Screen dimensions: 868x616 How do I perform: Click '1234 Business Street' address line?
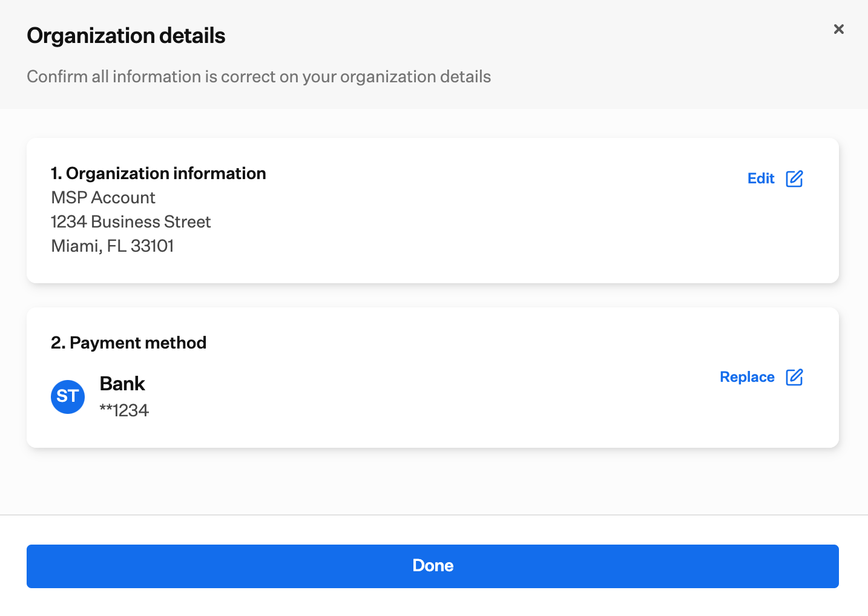(131, 222)
